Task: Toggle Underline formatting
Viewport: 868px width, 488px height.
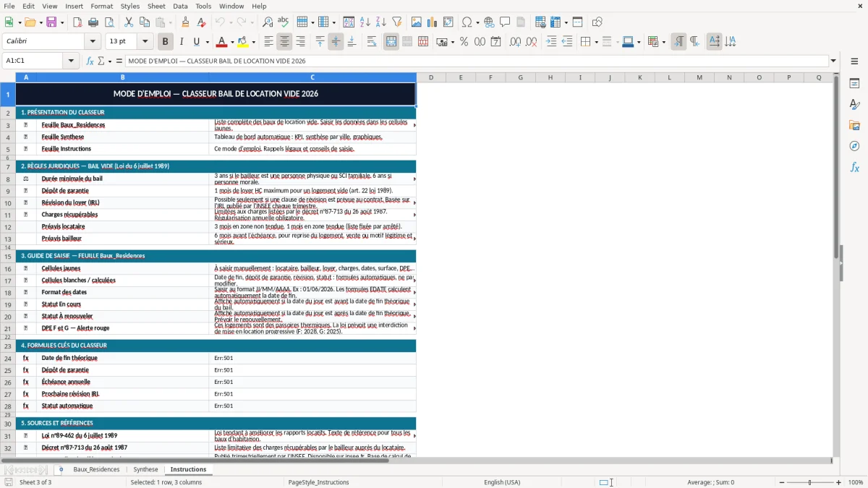Action: click(x=197, y=42)
